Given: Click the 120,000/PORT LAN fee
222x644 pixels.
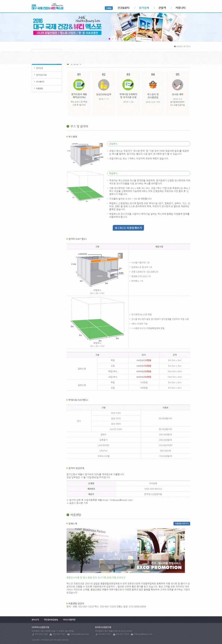Looking at the screenshot, I should 165,445.
